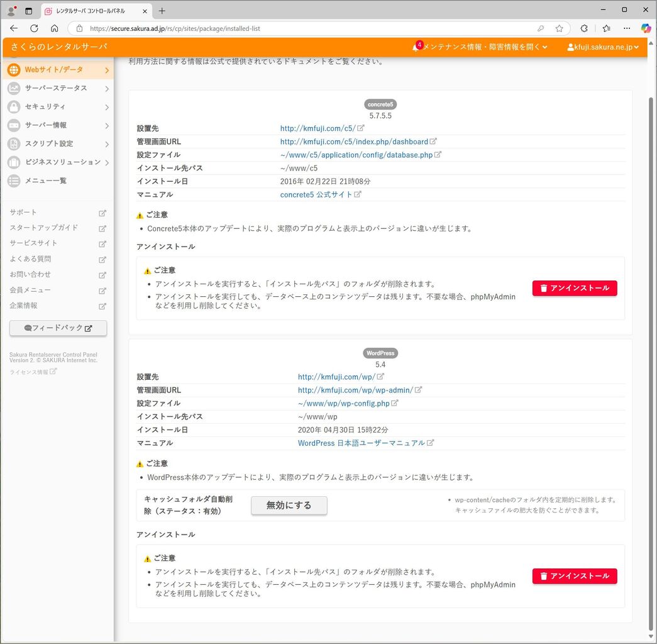This screenshot has height=644, width=657.
Task: Select メニュー一覧 menu item
Action: coord(58,180)
